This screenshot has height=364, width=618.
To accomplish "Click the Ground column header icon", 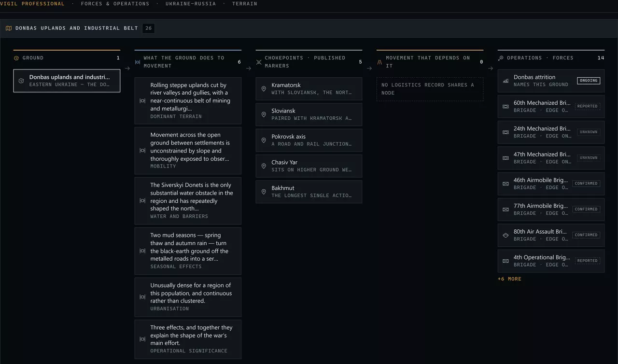I will click(x=16, y=58).
